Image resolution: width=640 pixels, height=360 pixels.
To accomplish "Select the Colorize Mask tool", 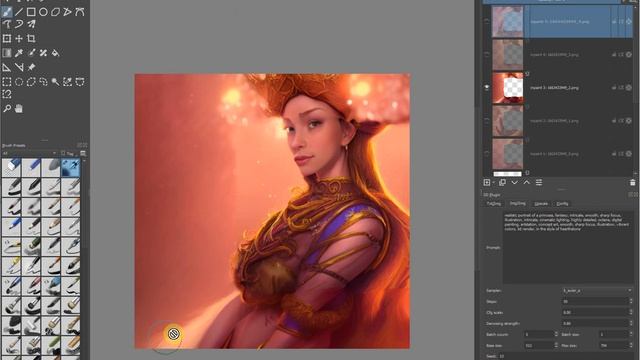I will pyautogui.click(x=31, y=53).
